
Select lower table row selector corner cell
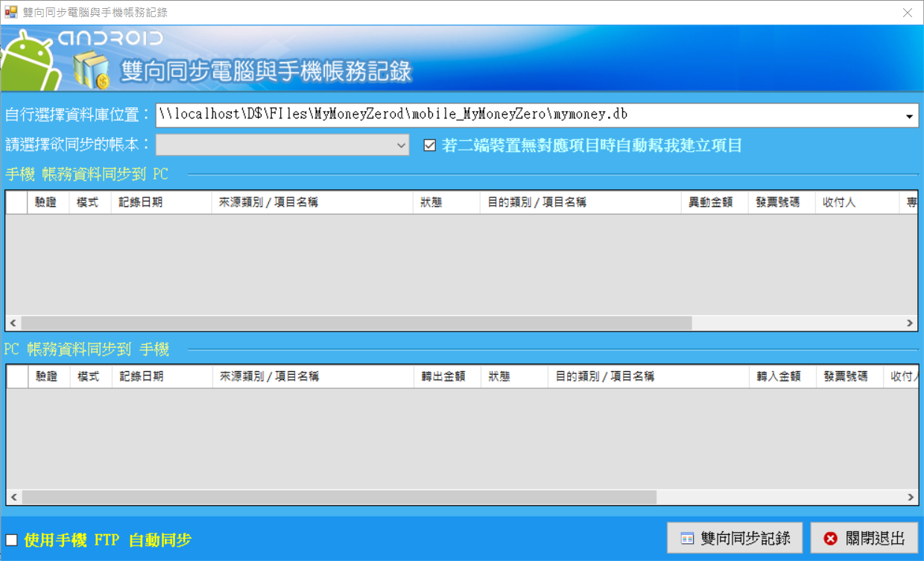coord(17,377)
